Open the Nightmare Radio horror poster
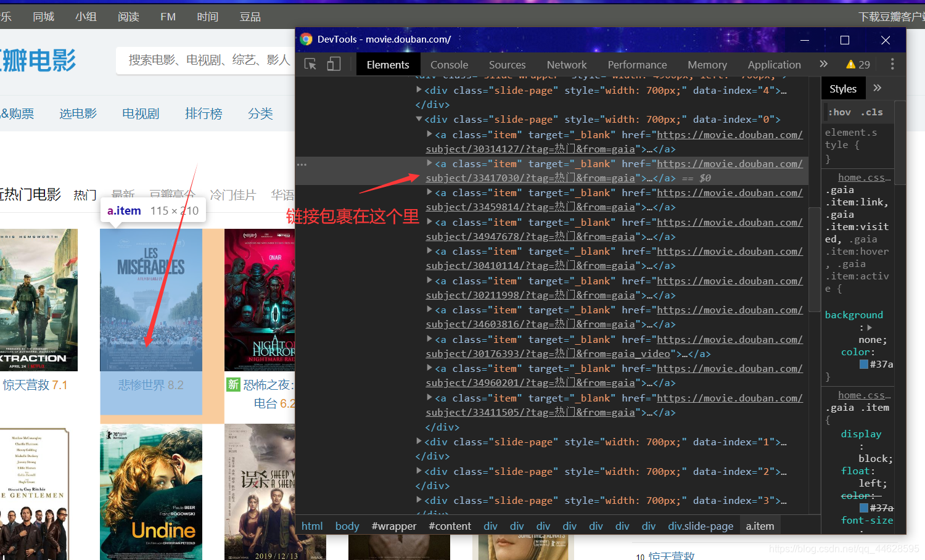 (260, 300)
